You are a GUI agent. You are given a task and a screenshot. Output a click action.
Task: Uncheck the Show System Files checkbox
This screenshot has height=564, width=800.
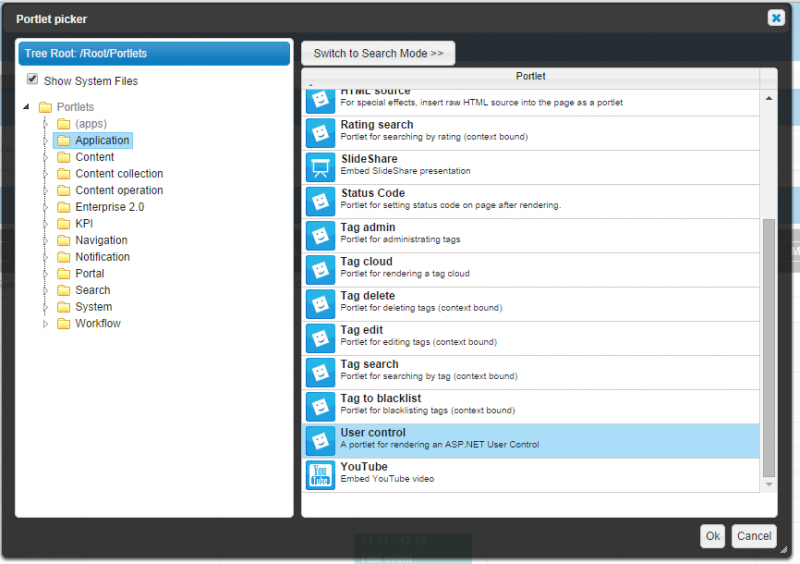(32, 79)
